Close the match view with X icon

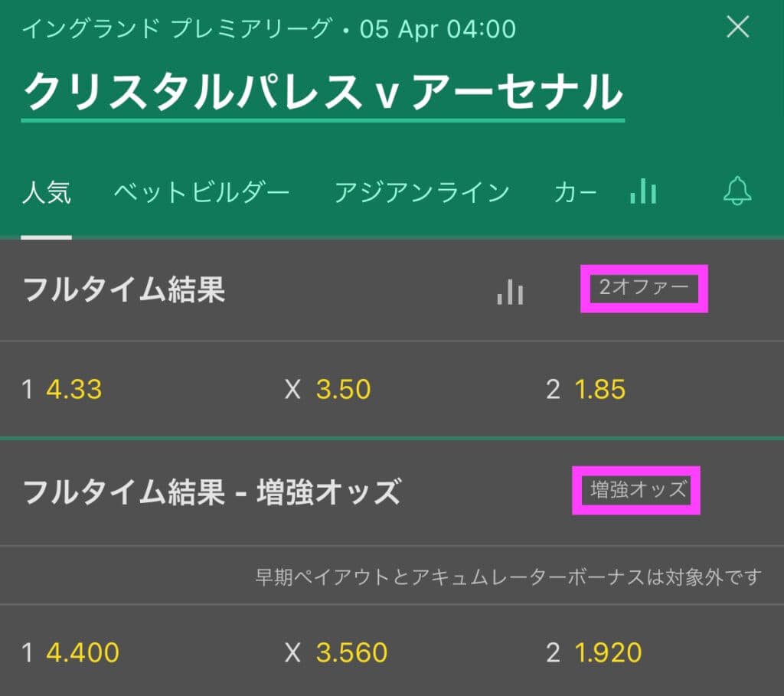point(738,27)
